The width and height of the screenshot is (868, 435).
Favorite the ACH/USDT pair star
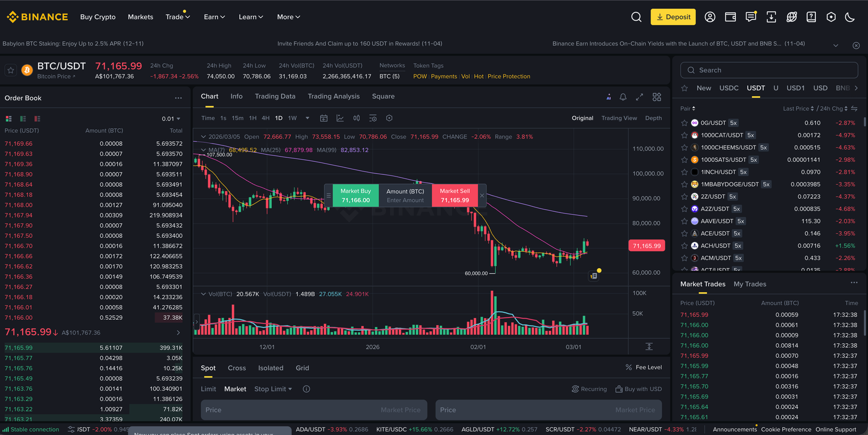coord(684,246)
